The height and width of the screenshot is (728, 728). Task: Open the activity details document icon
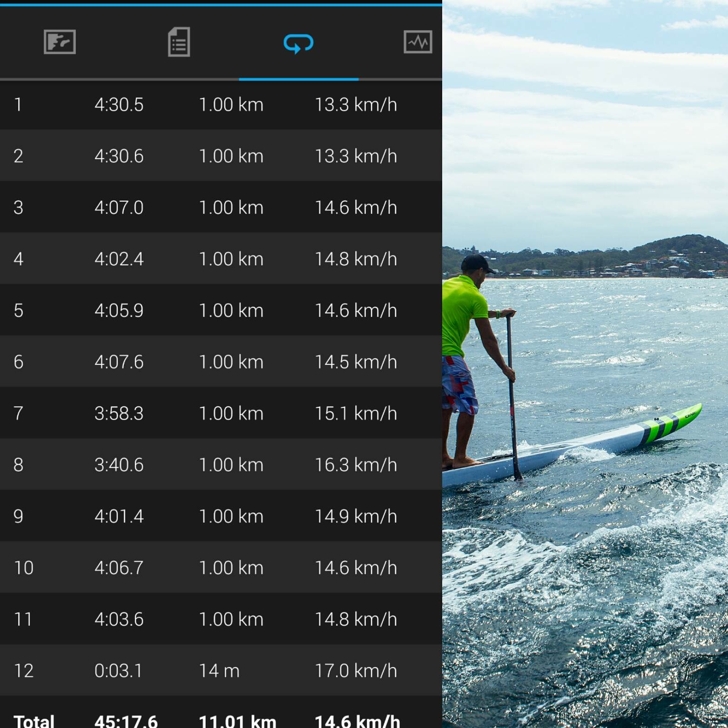tap(179, 42)
